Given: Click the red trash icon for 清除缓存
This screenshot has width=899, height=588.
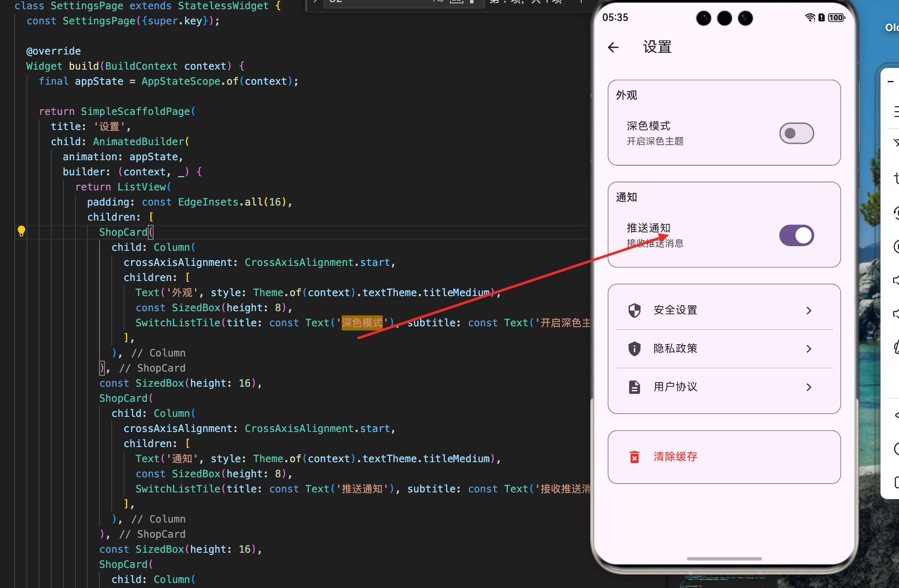Looking at the screenshot, I should coord(634,457).
